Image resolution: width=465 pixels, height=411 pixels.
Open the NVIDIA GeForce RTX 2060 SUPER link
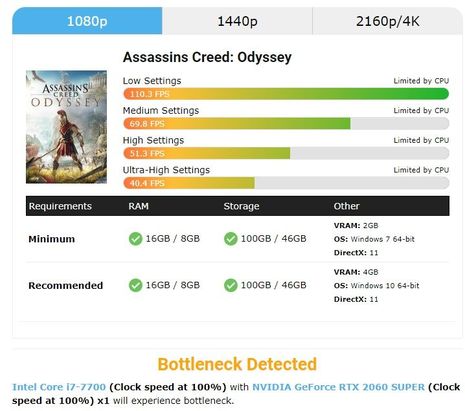click(x=338, y=387)
